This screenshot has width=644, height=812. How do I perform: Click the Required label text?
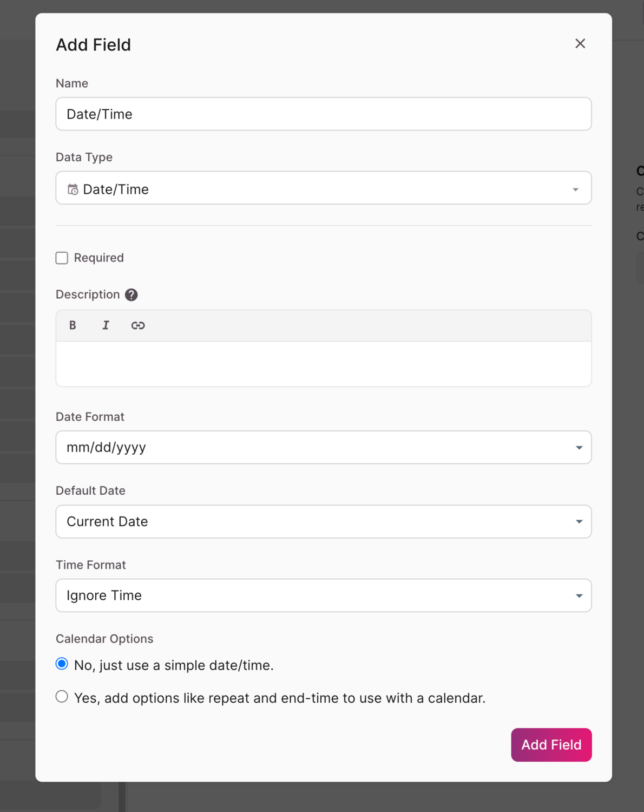tap(99, 258)
